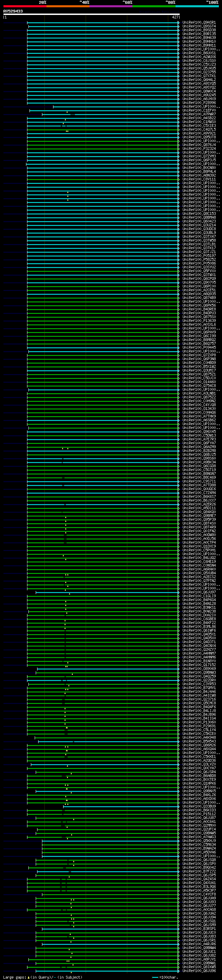The width and height of the screenshot is (222, 980).
Task: Select UniRef100_B0CN80 entry
Action: pyautogui.click(x=199, y=168)
